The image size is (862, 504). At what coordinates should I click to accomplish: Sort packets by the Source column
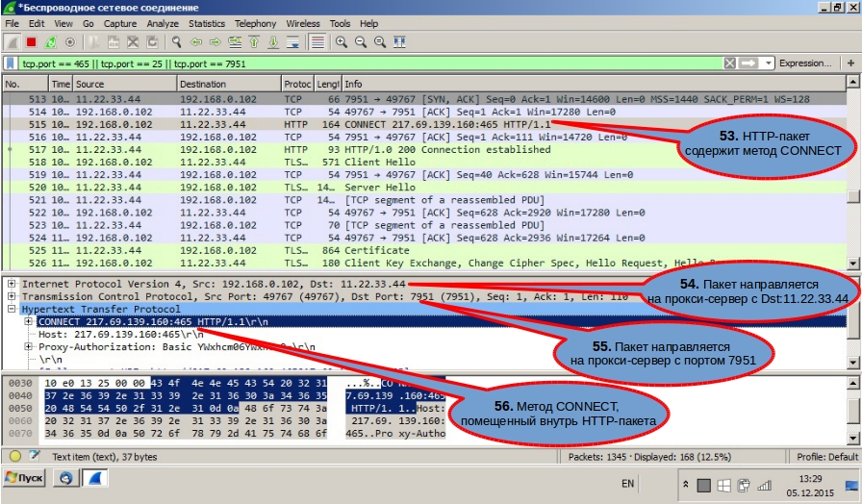coord(125,84)
